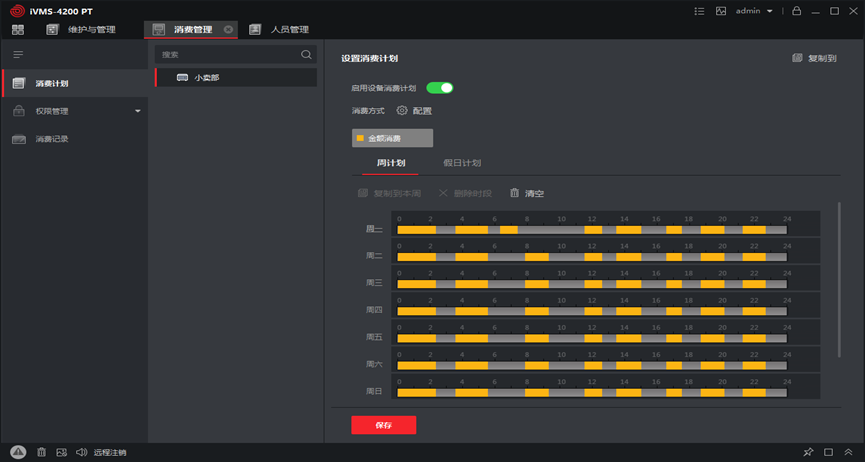Open the 配置 gear settings icon
The image size is (865, 462).
pyautogui.click(x=402, y=111)
